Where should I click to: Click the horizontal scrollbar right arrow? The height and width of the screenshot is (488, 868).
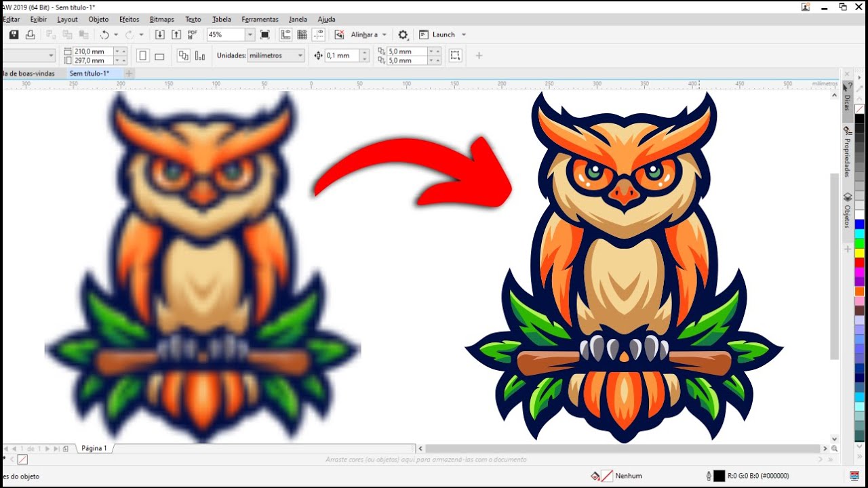tap(825, 449)
